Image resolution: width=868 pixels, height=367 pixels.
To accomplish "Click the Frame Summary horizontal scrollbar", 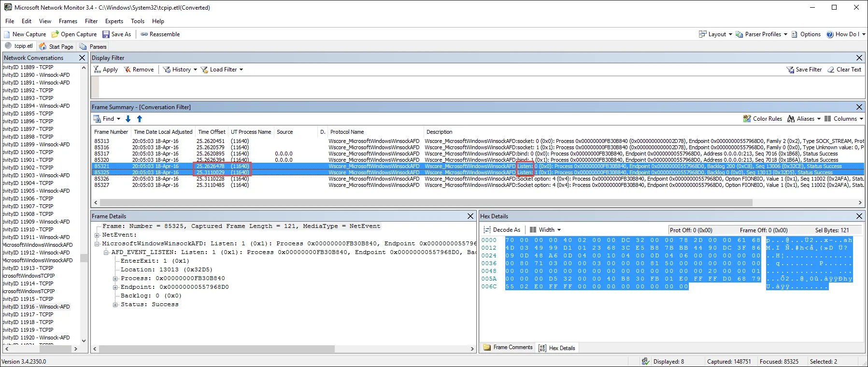I will click(x=426, y=203).
